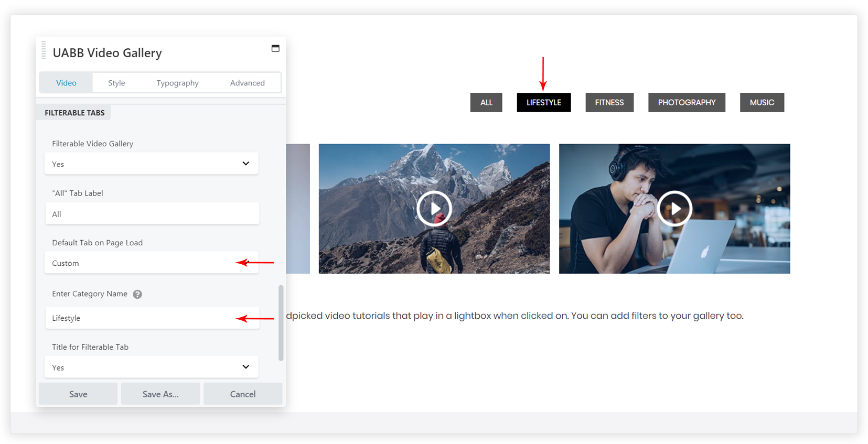Image resolution: width=868 pixels, height=444 pixels.
Task: Grab the panel drag handle beside title
Action: 44,51
